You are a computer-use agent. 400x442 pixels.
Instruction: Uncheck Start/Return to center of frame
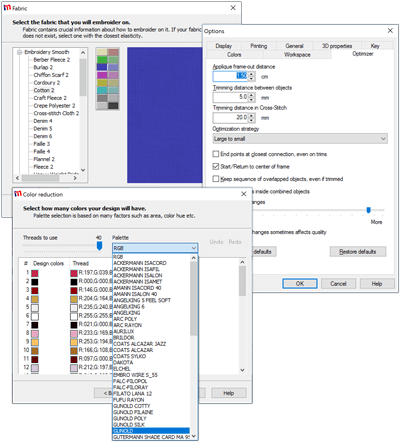pos(216,166)
